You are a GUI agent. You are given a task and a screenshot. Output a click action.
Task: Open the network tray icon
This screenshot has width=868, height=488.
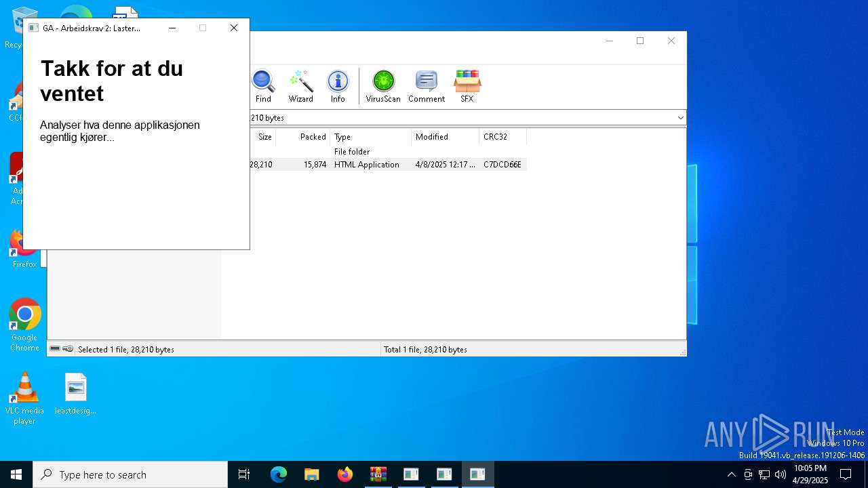(764, 474)
